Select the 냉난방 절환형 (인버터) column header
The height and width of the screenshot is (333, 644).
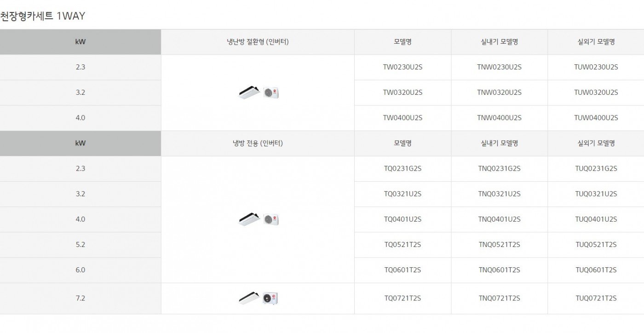(258, 42)
